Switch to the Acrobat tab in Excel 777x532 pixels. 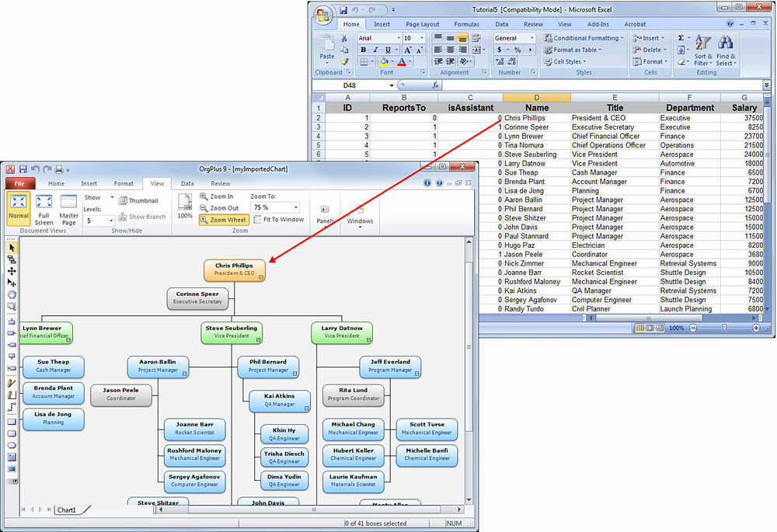(635, 24)
